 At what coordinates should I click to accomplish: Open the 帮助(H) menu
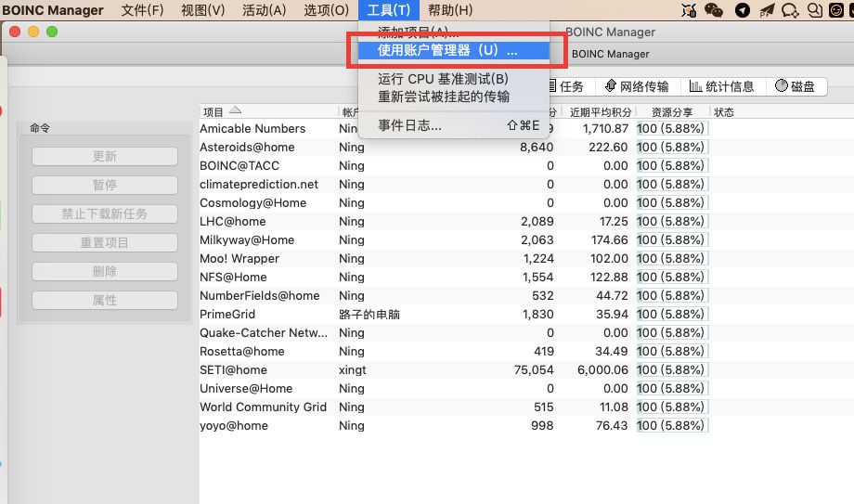tap(450, 10)
